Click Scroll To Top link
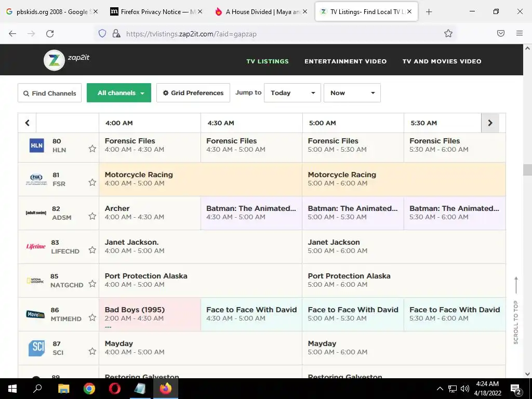 pyautogui.click(x=516, y=310)
